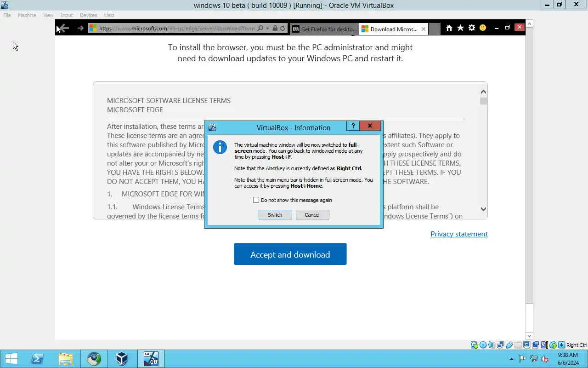
Task: Open the Input menu
Action: (67, 15)
